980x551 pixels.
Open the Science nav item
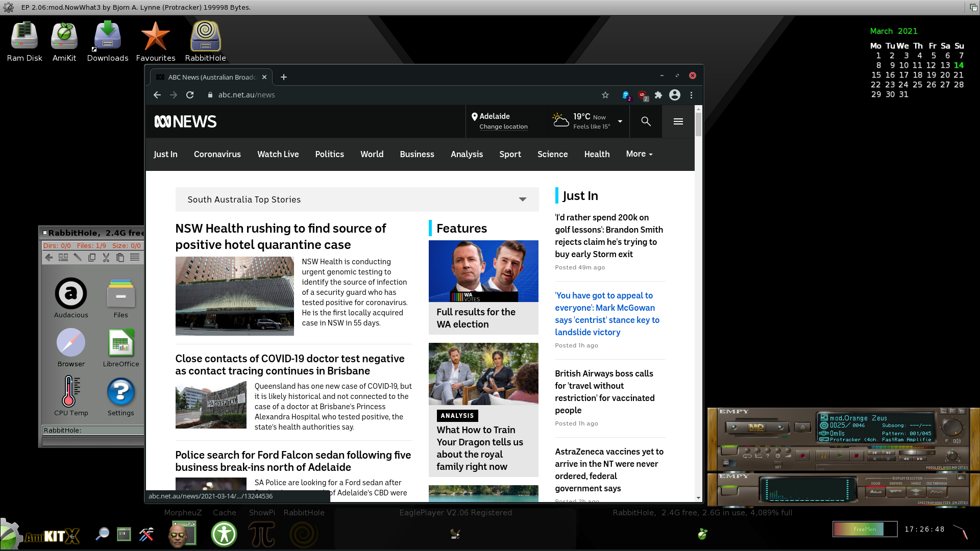pyautogui.click(x=553, y=154)
